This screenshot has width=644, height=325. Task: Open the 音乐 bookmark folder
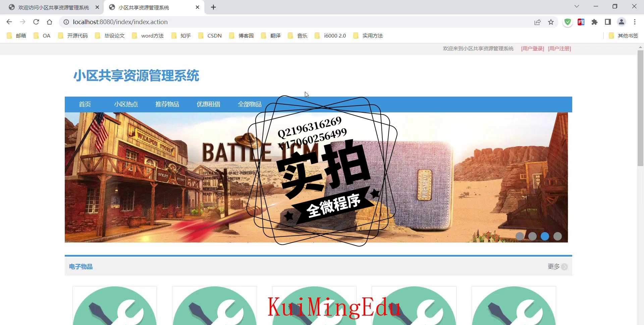point(298,36)
